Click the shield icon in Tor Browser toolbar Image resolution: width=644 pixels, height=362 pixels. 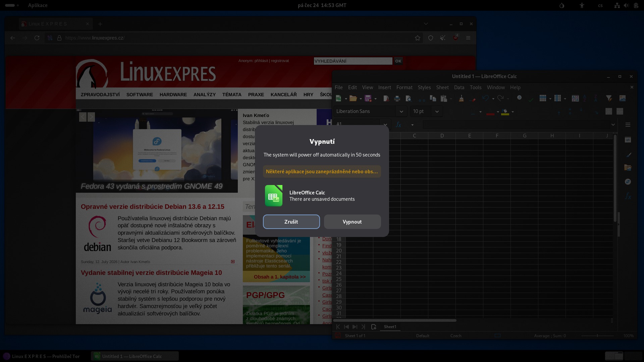pos(431,38)
